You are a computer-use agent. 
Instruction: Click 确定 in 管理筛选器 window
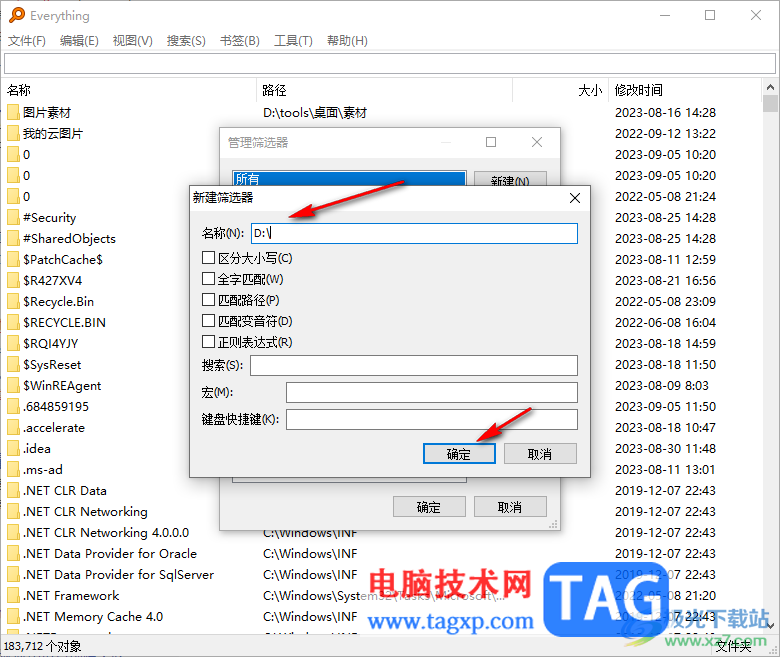coord(429,507)
